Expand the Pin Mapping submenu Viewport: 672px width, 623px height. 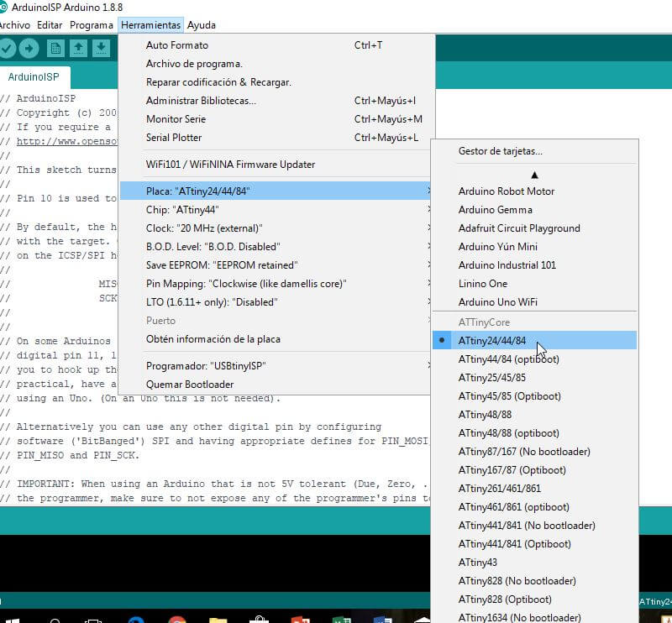click(275, 283)
